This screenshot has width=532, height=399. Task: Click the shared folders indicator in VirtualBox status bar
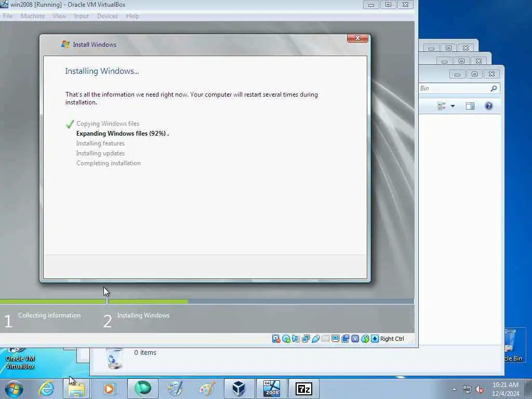(x=325, y=339)
